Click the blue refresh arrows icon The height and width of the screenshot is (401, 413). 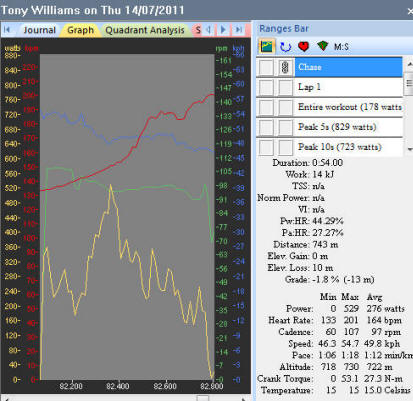[285, 47]
